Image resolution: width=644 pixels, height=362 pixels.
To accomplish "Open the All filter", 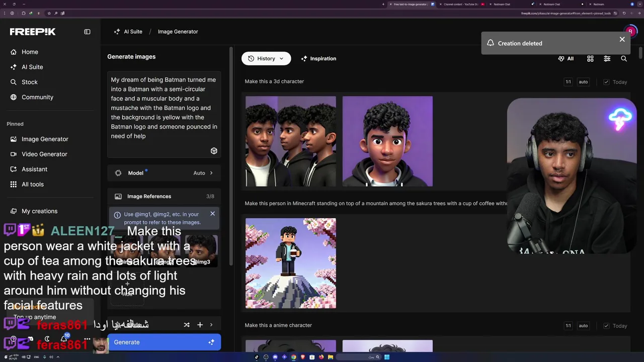I will 566,59.
